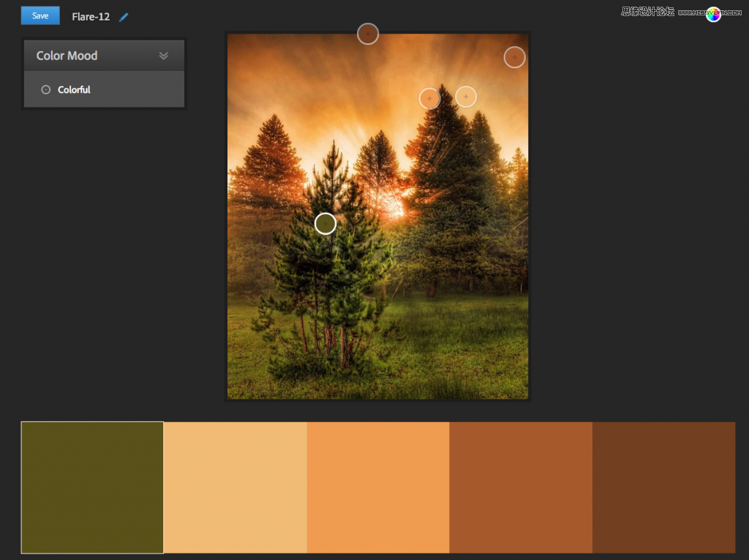This screenshot has height=560, width=749.
Task: Select the orange picker left of the peach one
Action: pyautogui.click(x=429, y=99)
